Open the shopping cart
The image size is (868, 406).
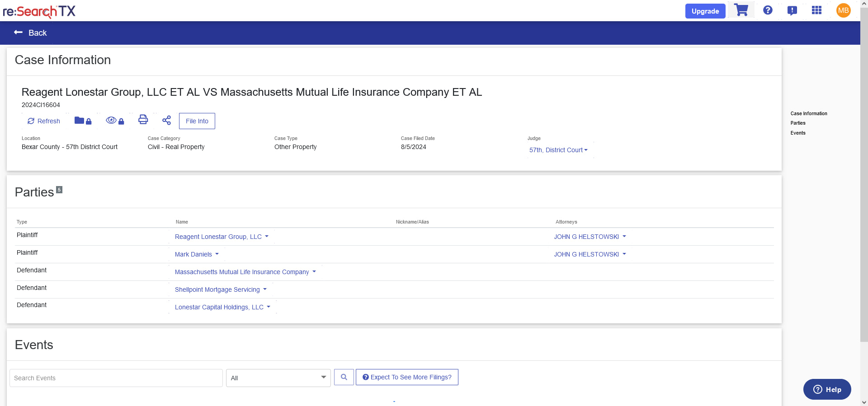coord(741,10)
